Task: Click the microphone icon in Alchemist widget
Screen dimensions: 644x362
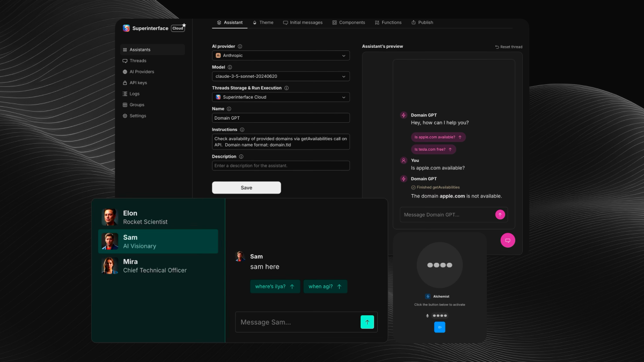Action: [x=427, y=315]
